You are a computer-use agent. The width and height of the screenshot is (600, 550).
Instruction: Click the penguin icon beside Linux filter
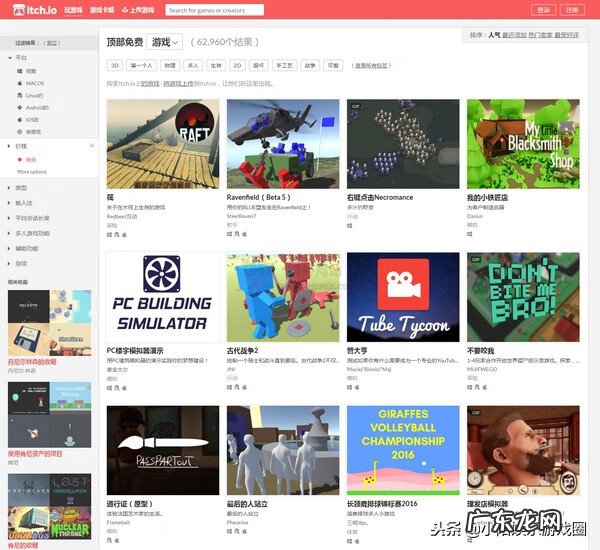click(x=20, y=95)
